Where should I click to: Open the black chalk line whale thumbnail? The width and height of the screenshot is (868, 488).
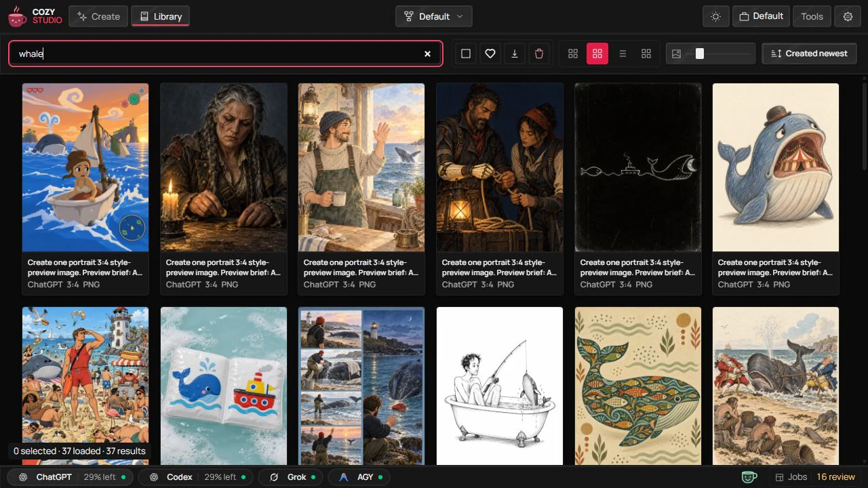pos(638,167)
